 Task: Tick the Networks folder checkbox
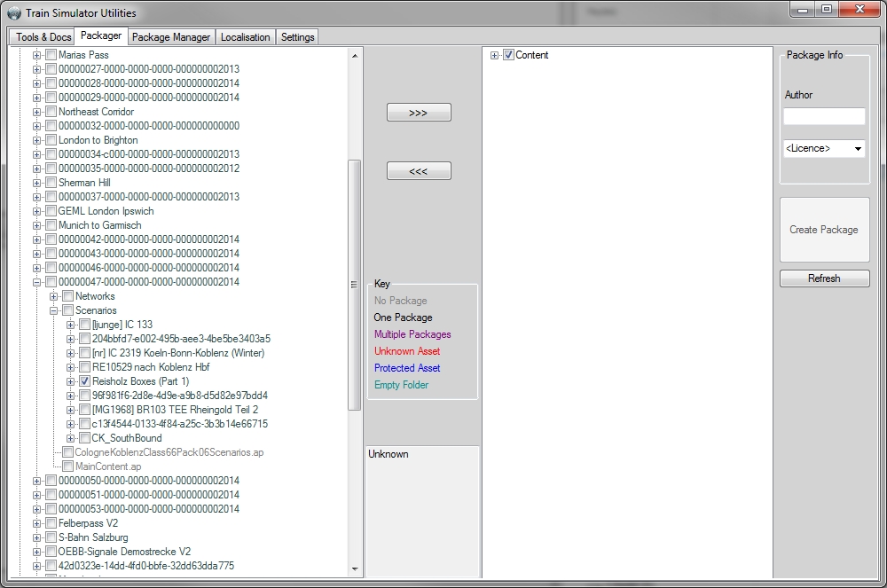[x=68, y=296]
